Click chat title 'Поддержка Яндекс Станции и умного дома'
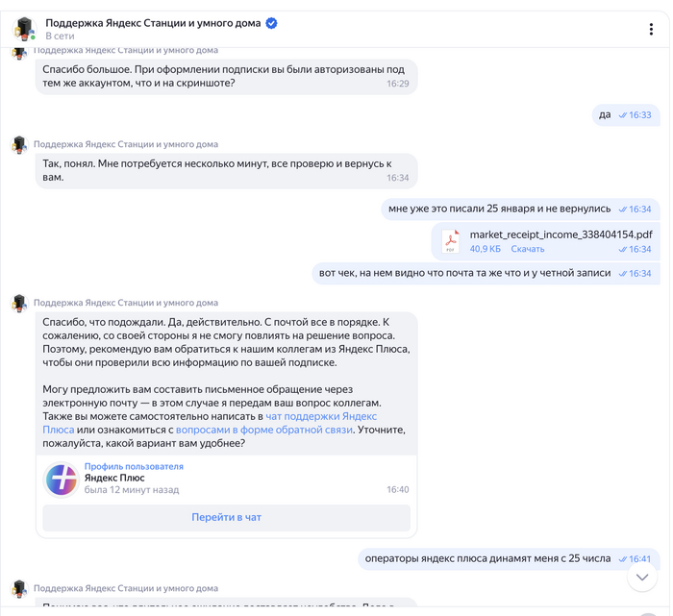 (x=153, y=23)
